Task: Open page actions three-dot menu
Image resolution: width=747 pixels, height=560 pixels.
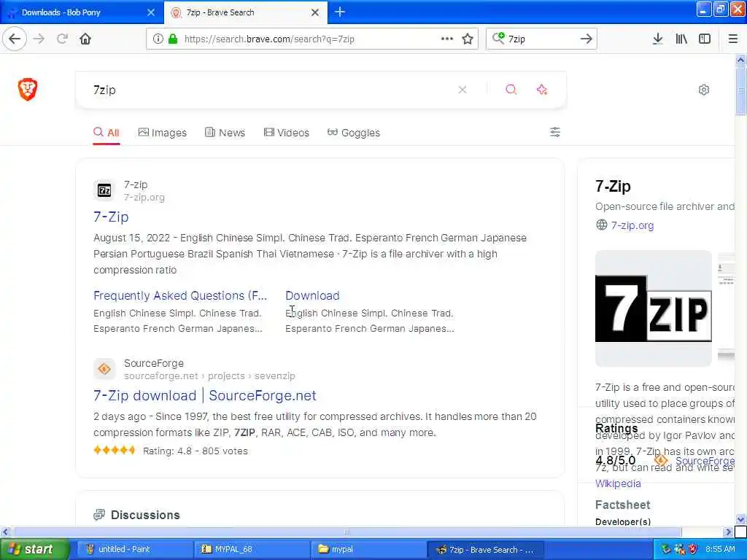Action: coord(447,39)
